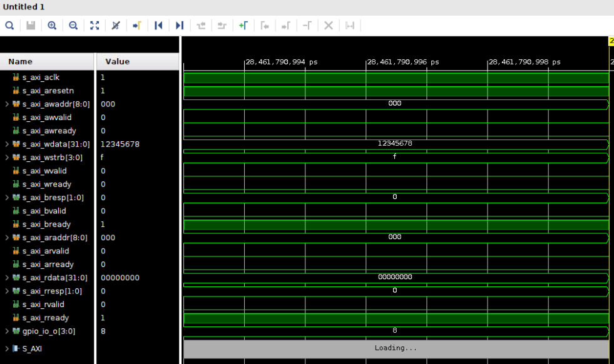Select the s_axi_aresetn signal
The height and width of the screenshot is (364, 614).
[48, 91]
